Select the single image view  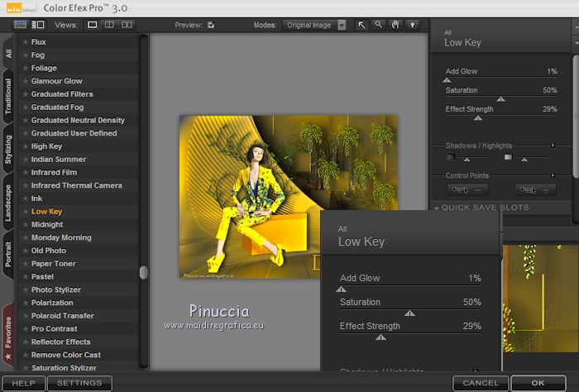[93, 25]
